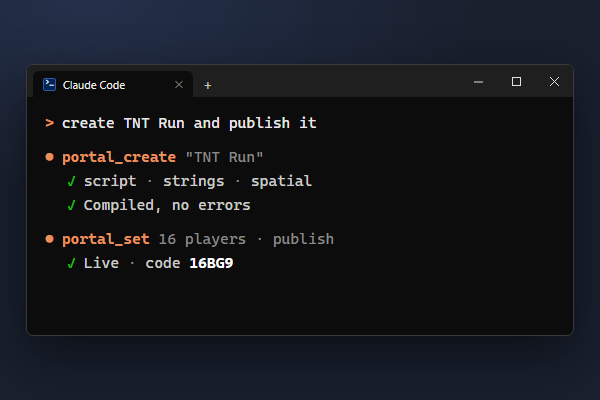Image resolution: width=600 pixels, height=400 pixels.
Task: Click the green checkmark next to script
Action: 71,181
